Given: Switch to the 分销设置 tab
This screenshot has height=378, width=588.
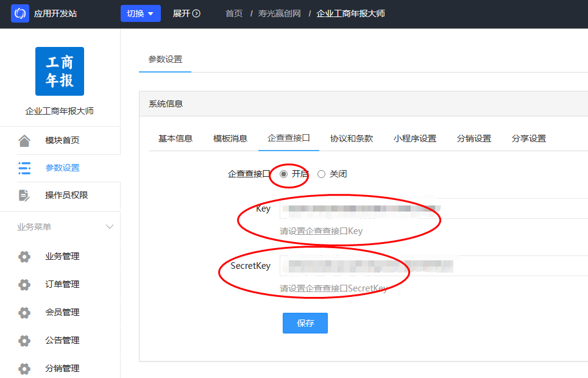Looking at the screenshot, I should pos(474,138).
